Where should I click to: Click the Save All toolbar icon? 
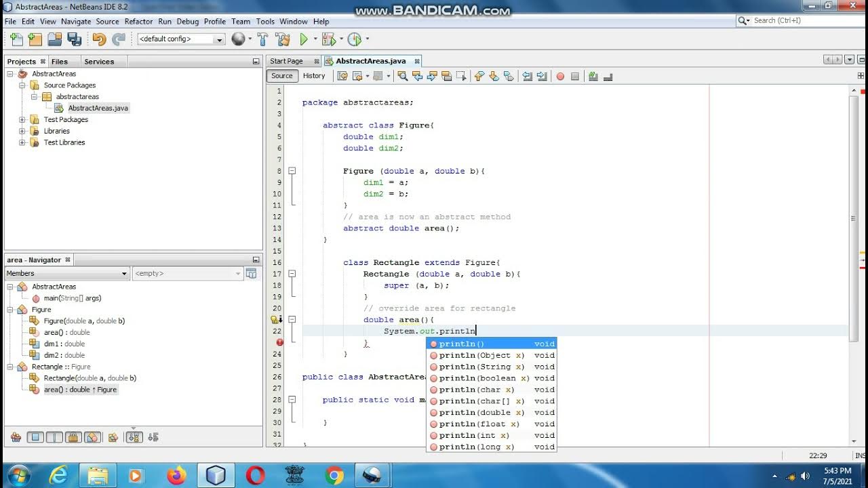pyautogui.click(x=73, y=39)
